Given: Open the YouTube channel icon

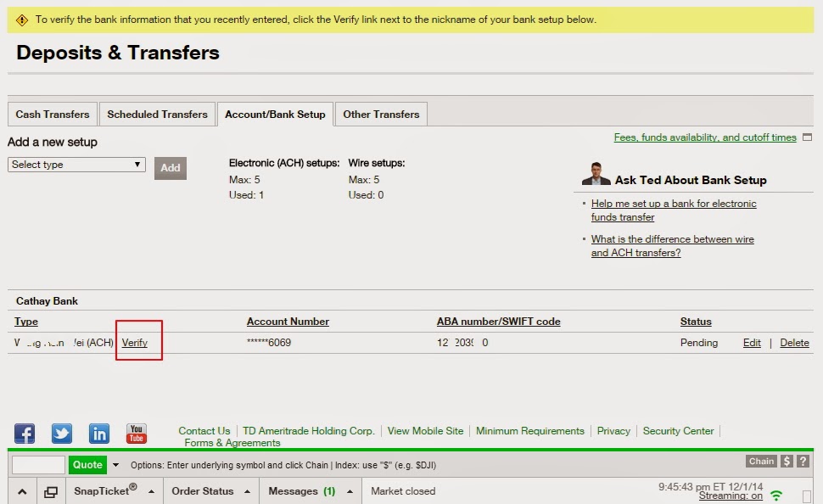Looking at the screenshot, I should coord(137,434).
